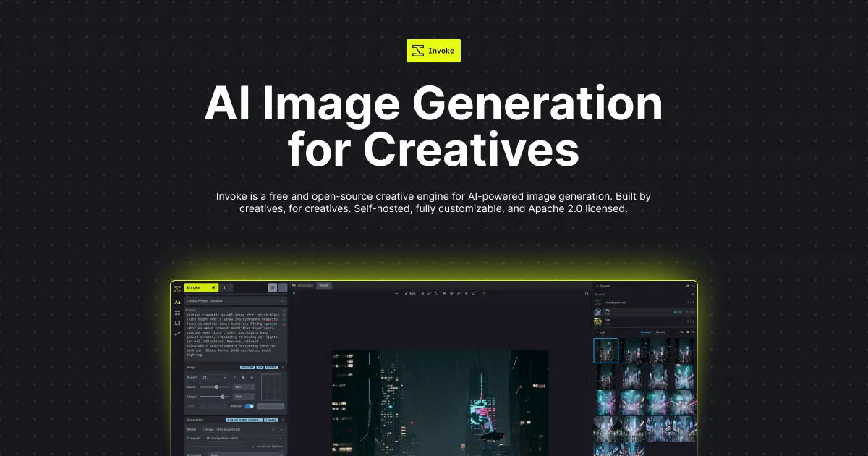Click the recall remix arrows icon
The height and width of the screenshot is (456, 868).
tap(437, 293)
